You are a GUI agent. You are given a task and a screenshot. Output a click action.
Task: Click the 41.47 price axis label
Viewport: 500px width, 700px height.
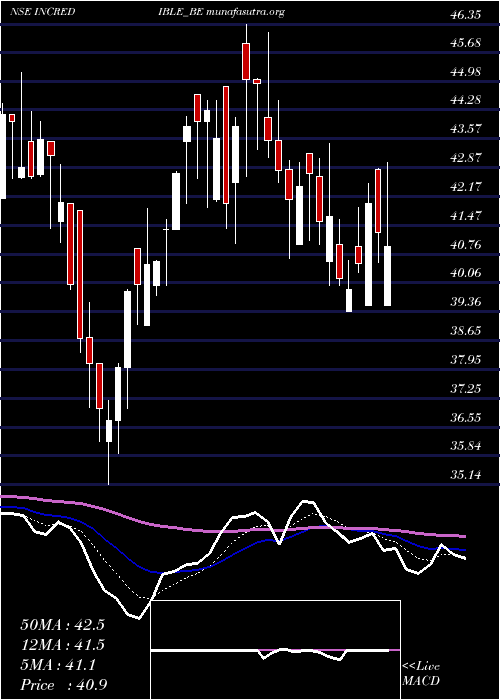pos(465,216)
